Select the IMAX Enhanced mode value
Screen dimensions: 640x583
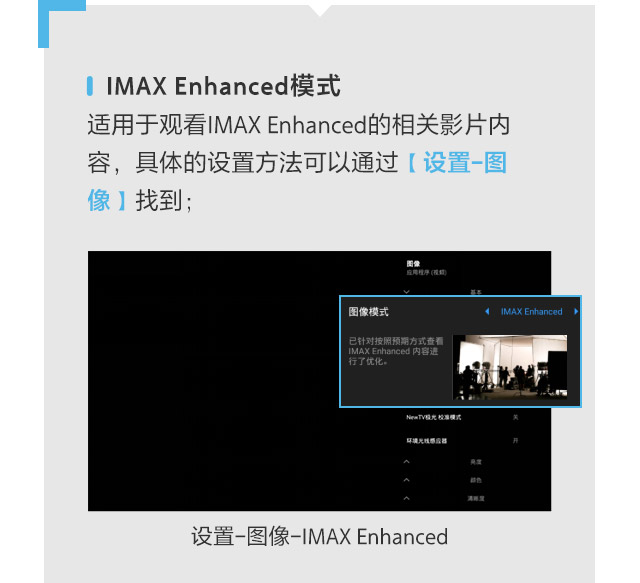[531, 312]
